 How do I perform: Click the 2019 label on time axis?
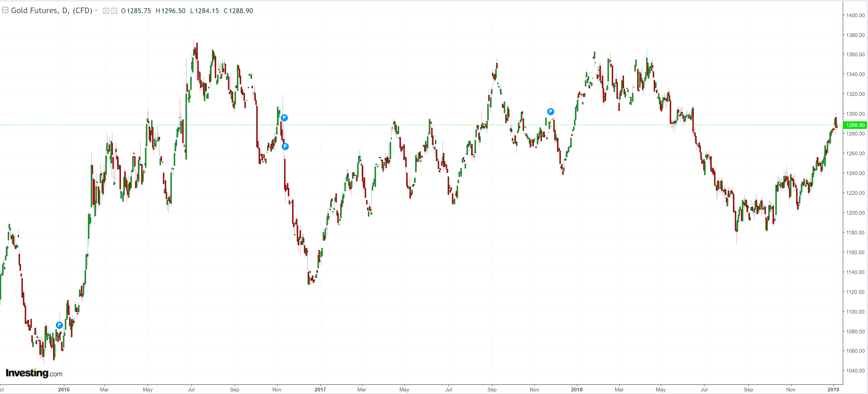(x=833, y=390)
